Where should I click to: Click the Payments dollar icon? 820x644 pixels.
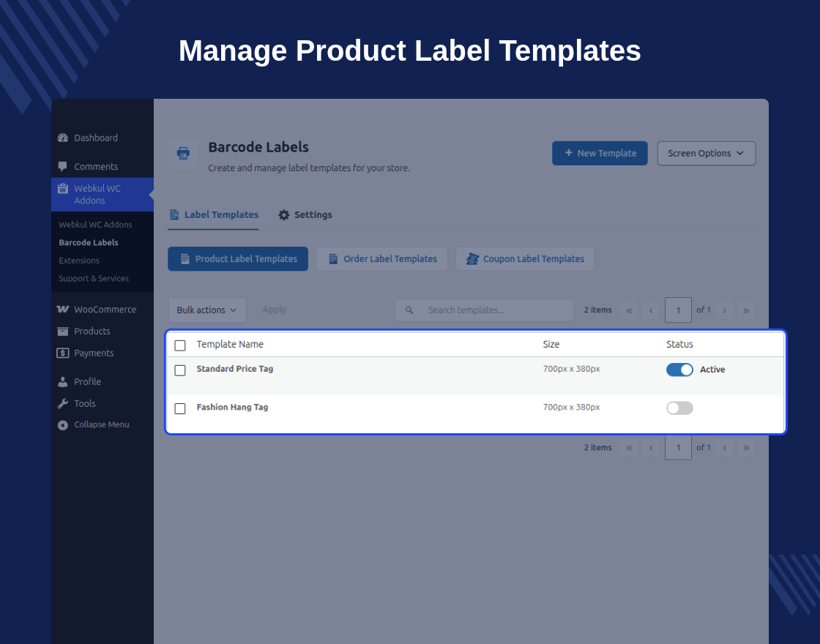pos(63,353)
